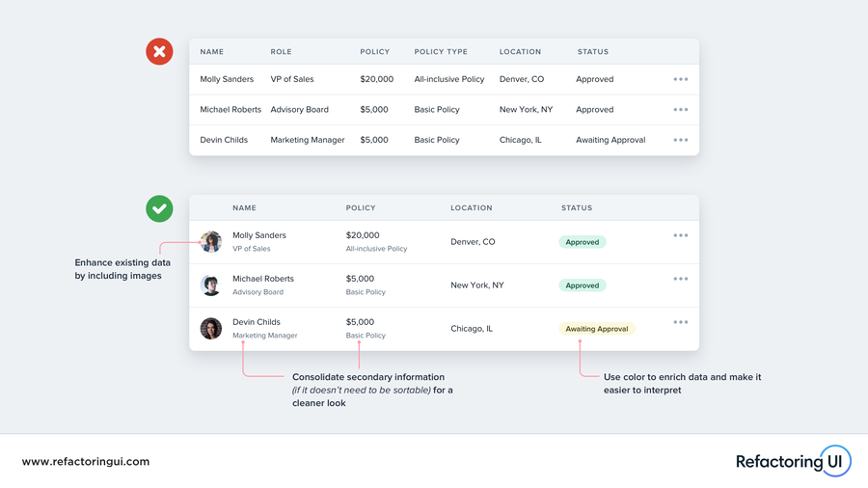
Task: Click the Refactoring UI logo
Action: coord(793,461)
